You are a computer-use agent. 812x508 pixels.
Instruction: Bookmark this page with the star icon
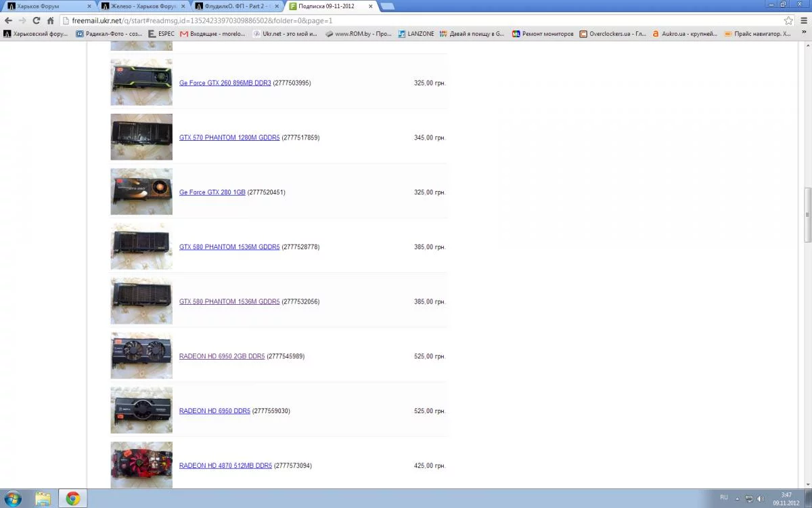click(x=788, y=20)
